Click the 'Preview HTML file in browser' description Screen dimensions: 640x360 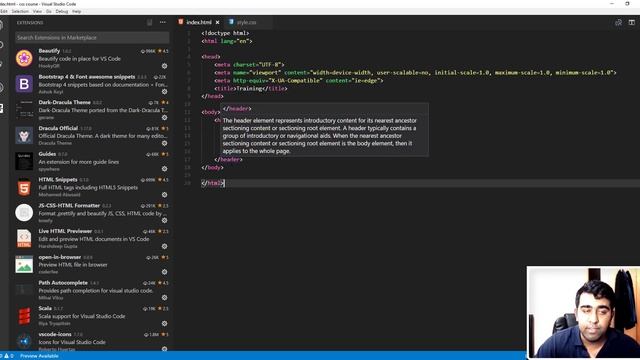[x=73, y=264]
